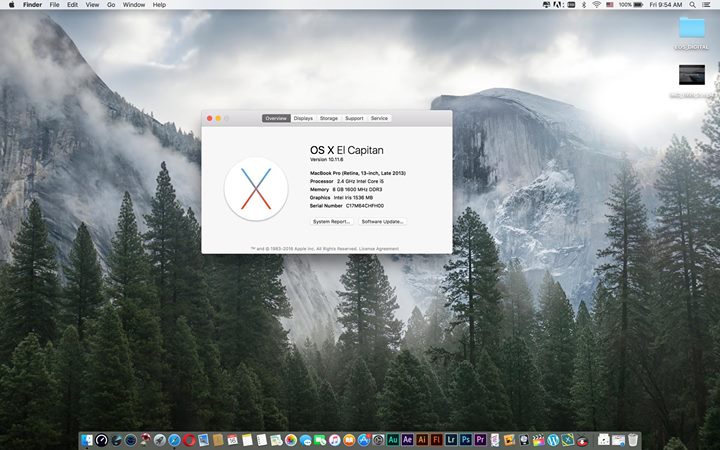
Task: Launch Adobe Photoshop from the Dock
Action: [466, 440]
